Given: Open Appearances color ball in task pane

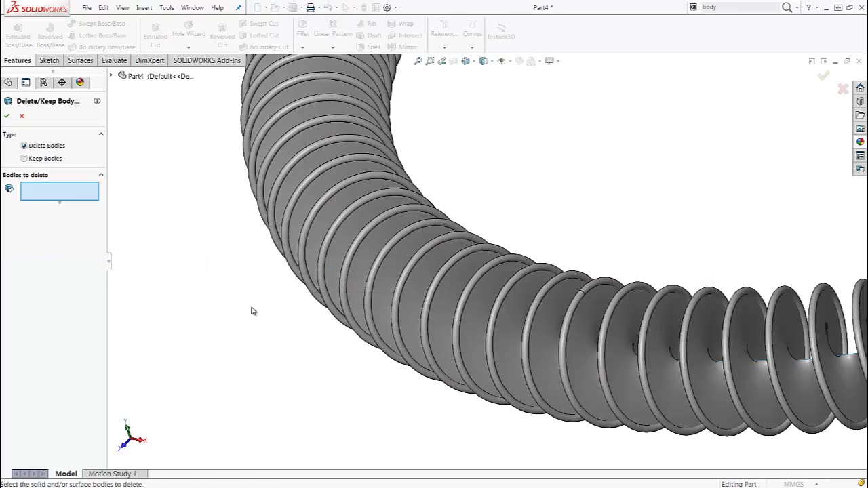Looking at the screenshot, I should pos(860,142).
